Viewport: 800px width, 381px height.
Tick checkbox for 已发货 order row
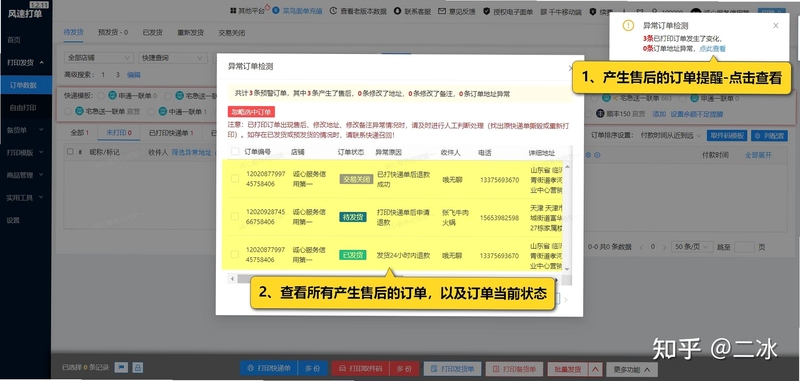click(x=235, y=254)
